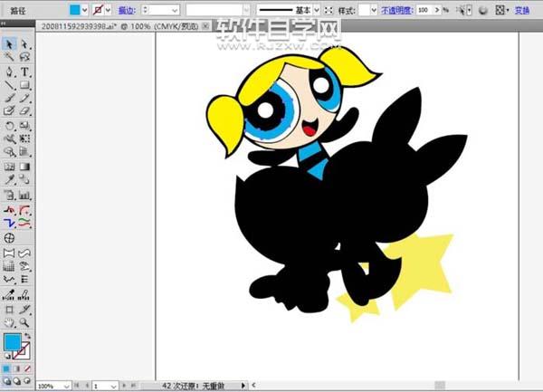Select the Scale tool
Image resolution: width=543 pixels, height=392 pixels.
tap(24, 126)
